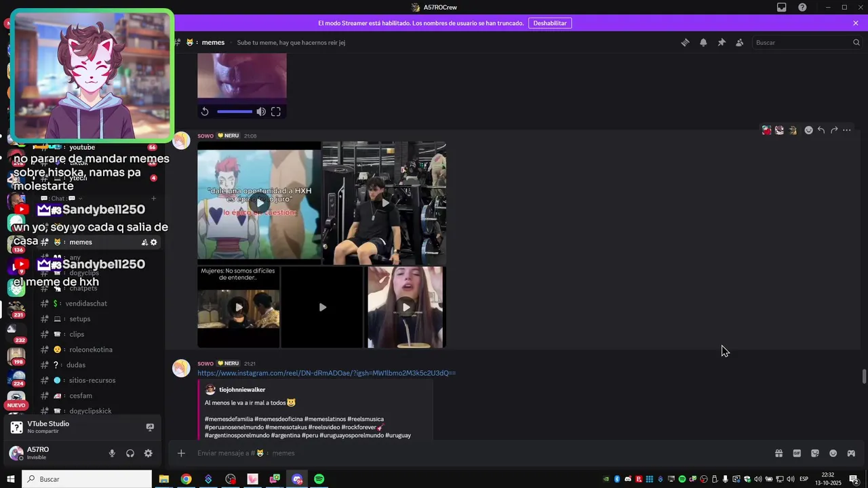Toggle microphone mute in user panel
This screenshot has width=868, height=488.
click(112, 453)
